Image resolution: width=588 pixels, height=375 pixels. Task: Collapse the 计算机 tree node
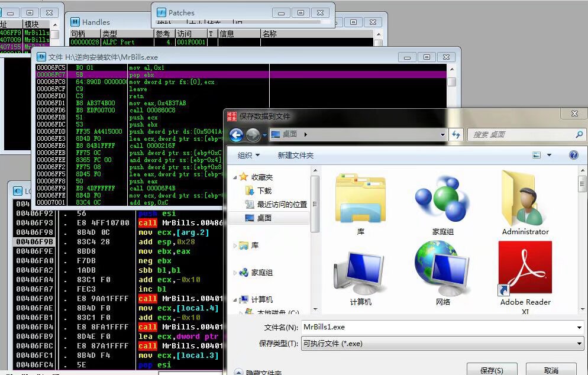235,300
